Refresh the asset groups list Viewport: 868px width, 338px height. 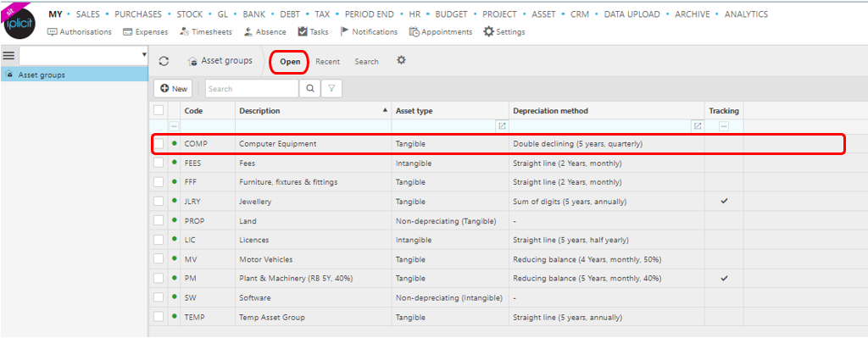[164, 61]
